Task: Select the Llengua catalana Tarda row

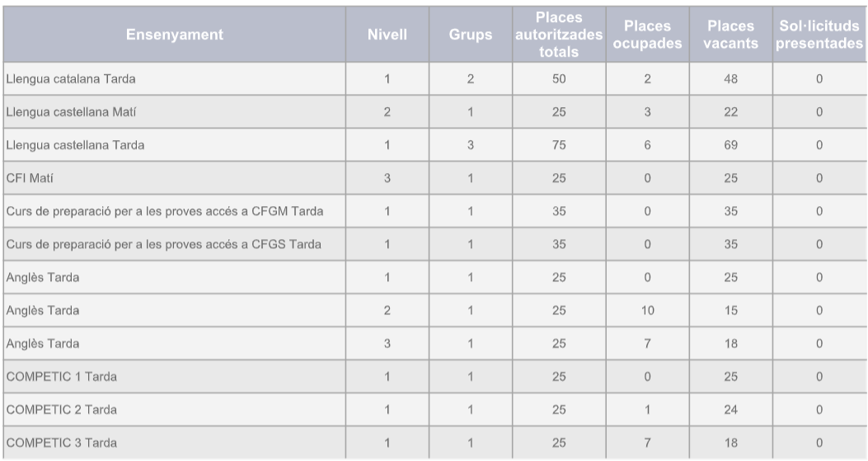Action: coord(71,79)
